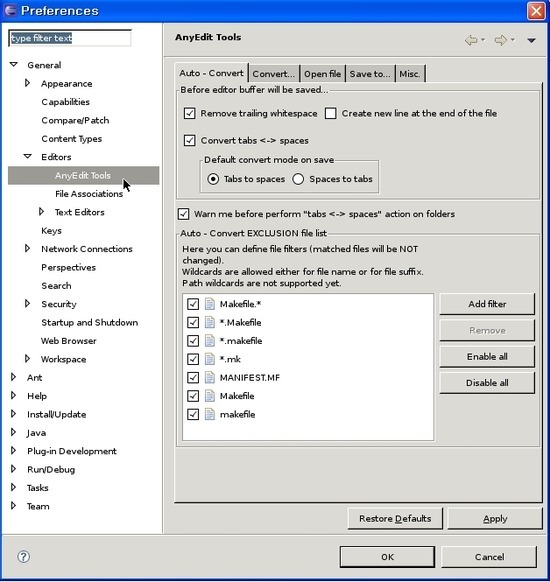Image resolution: width=550 pixels, height=582 pixels.
Task: Click the file icon beside MANIFEST.MF
Action: [210, 377]
